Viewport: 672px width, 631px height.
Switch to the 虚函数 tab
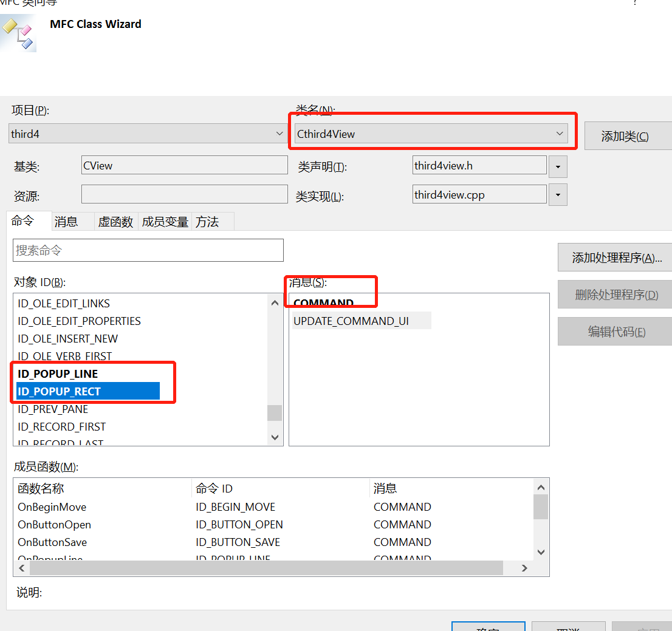tap(115, 221)
